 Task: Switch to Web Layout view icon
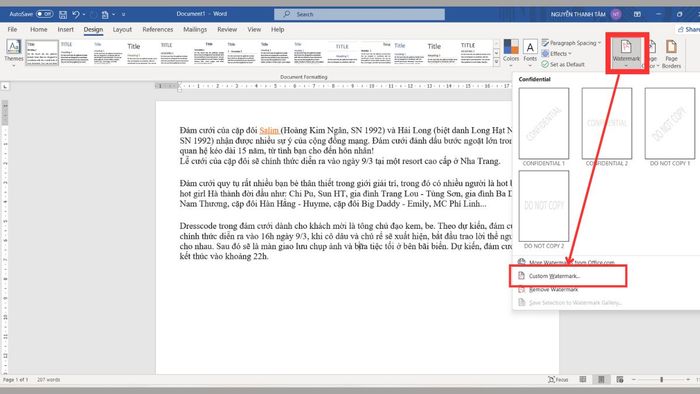(620, 379)
